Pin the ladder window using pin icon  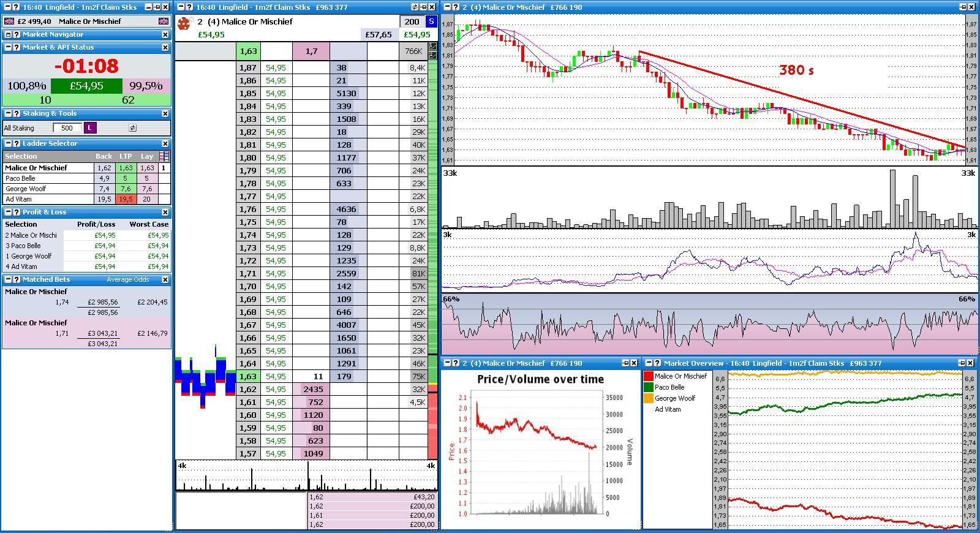tap(423, 7)
